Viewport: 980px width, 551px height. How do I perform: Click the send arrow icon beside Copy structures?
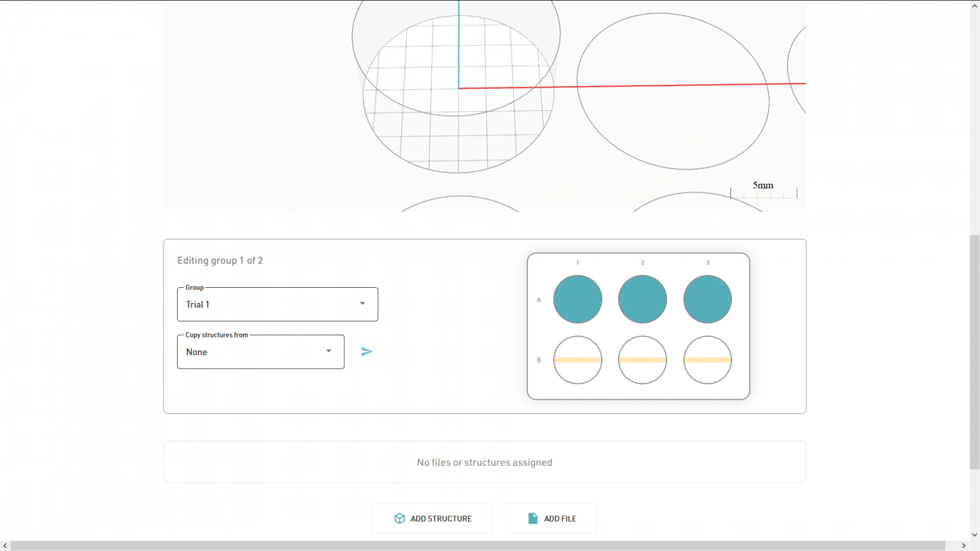[367, 351]
